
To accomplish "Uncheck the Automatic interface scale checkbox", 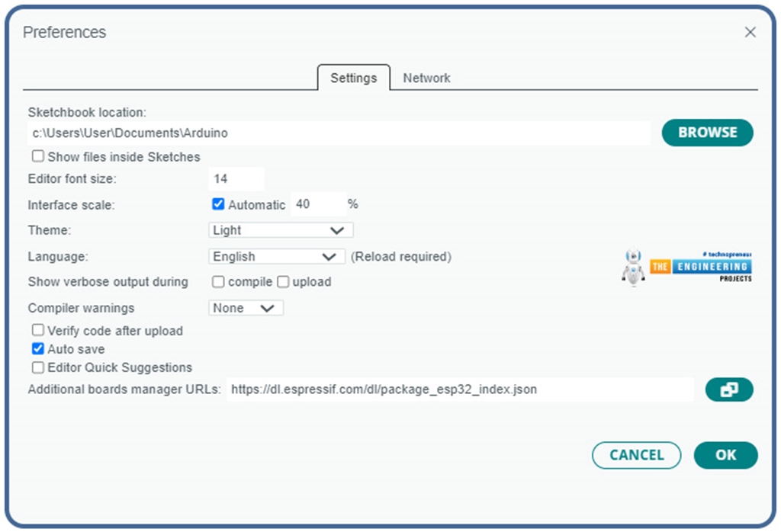I will tap(218, 204).
